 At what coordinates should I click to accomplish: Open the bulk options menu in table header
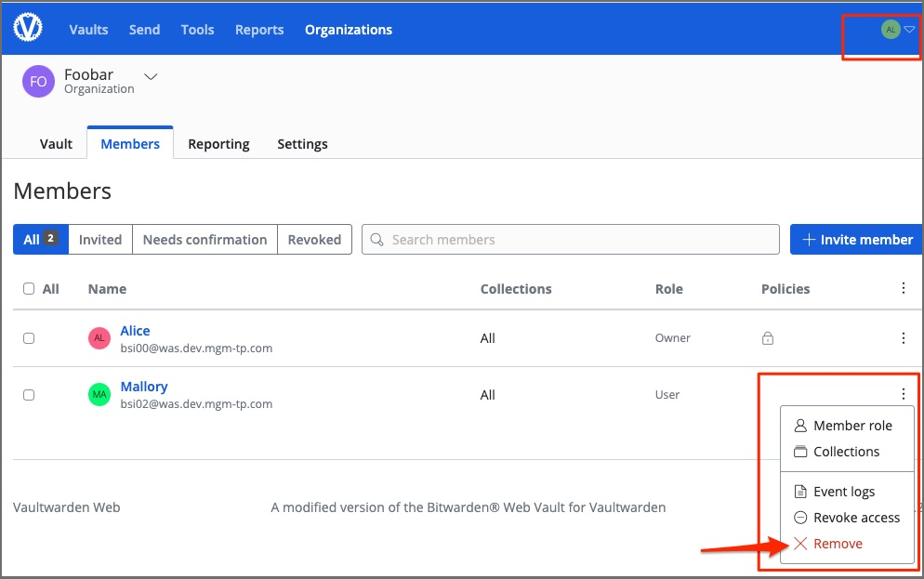tap(903, 289)
